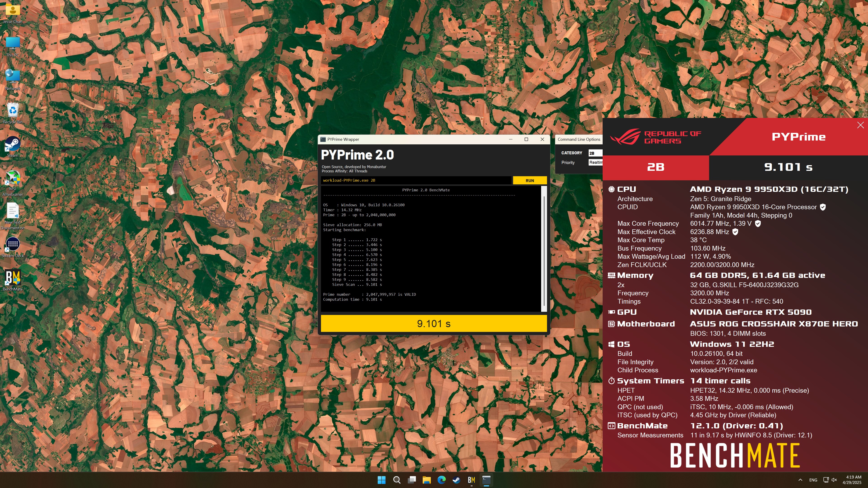
Task: Click the muted volume tray icon
Action: click(x=834, y=480)
